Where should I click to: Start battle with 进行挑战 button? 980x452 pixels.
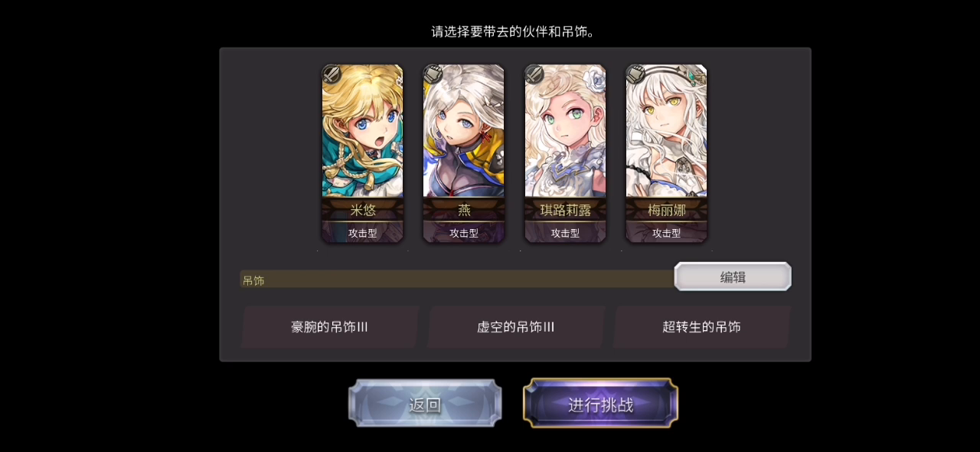(x=600, y=404)
